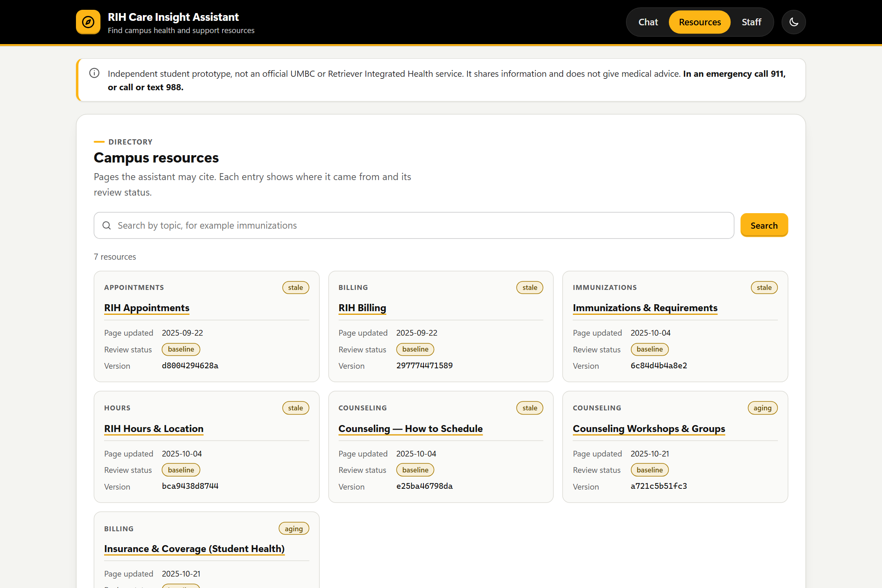882x588 pixels.
Task: Click the IMMUNIZATIONS category label
Action: click(x=605, y=287)
